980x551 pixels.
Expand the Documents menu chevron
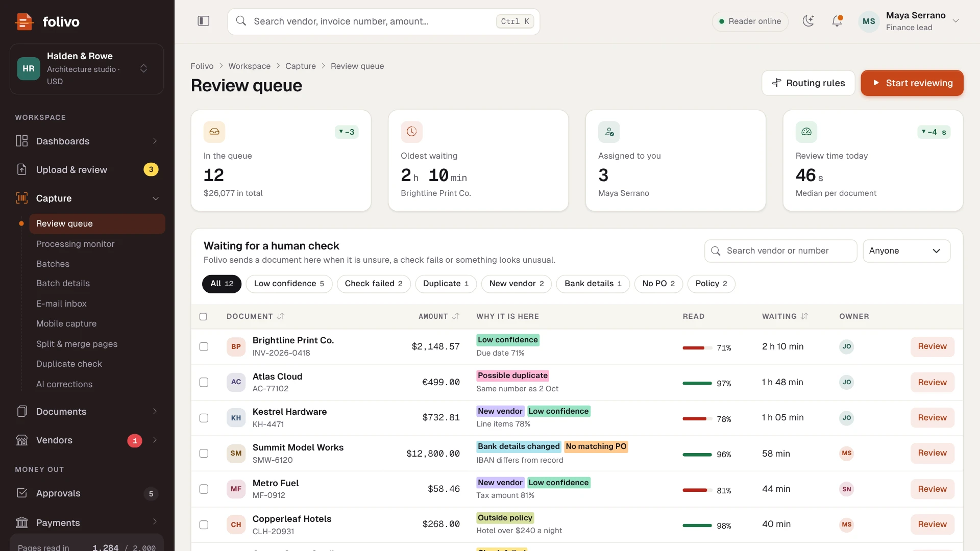[155, 412]
